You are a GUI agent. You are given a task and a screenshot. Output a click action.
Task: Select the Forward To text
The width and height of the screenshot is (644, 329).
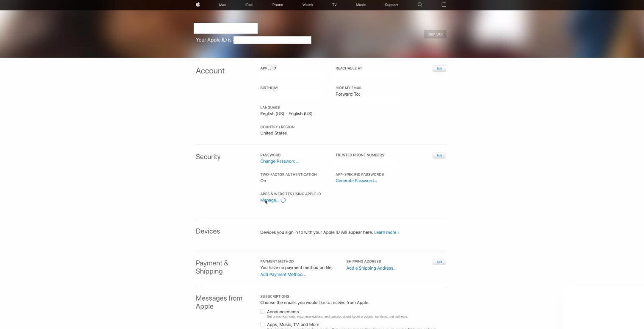348,94
